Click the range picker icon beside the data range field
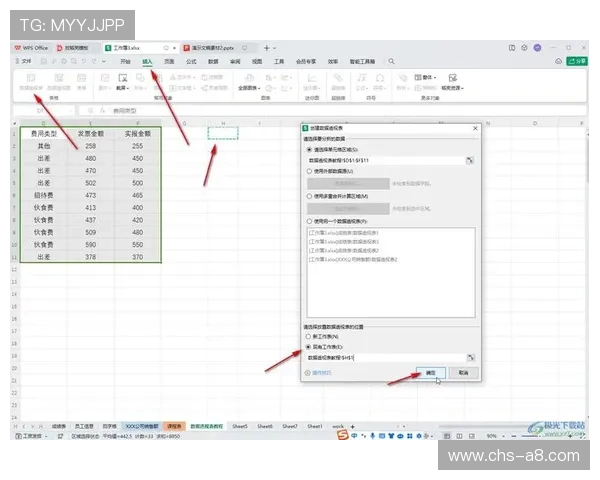 [469, 159]
